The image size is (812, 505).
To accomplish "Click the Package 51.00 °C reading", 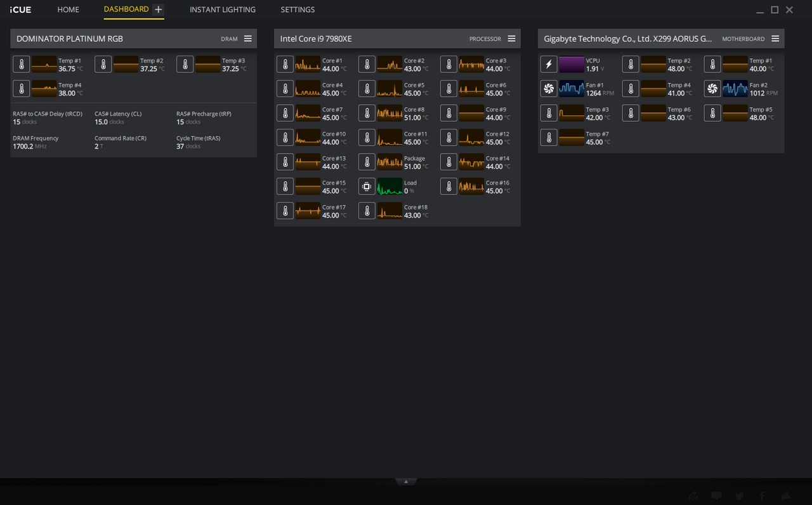I will pyautogui.click(x=416, y=166).
